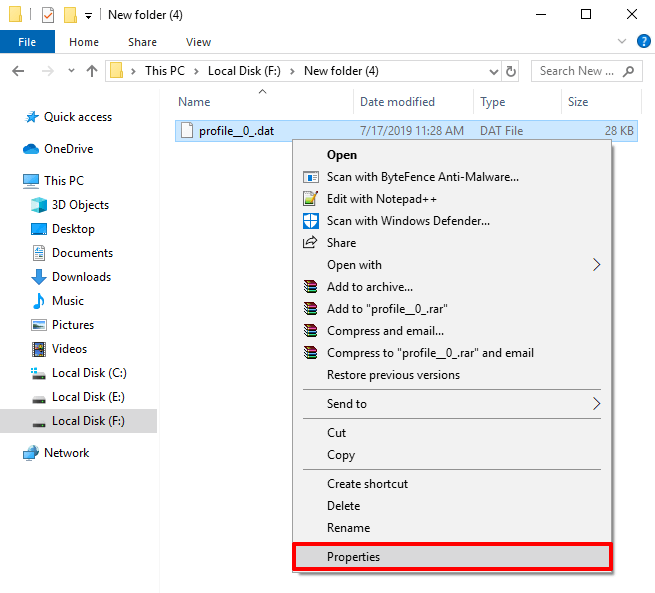The height and width of the screenshot is (593, 655).
Task: Open the Quick Access Toolbar customize dropdown
Action: 88,16
